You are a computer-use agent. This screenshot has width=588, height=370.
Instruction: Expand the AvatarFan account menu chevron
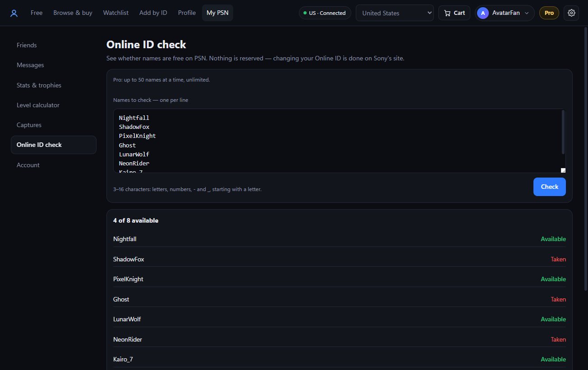(527, 13)
